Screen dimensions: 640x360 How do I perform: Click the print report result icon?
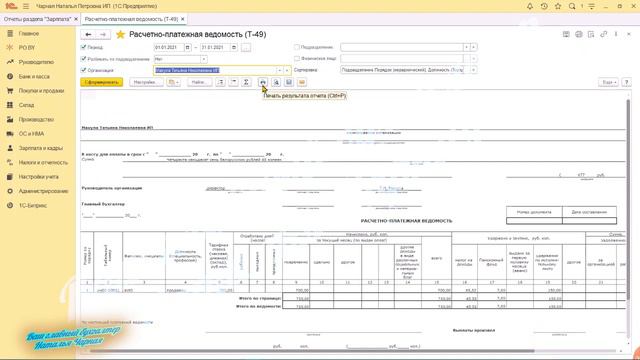click(x=263, y=82)
